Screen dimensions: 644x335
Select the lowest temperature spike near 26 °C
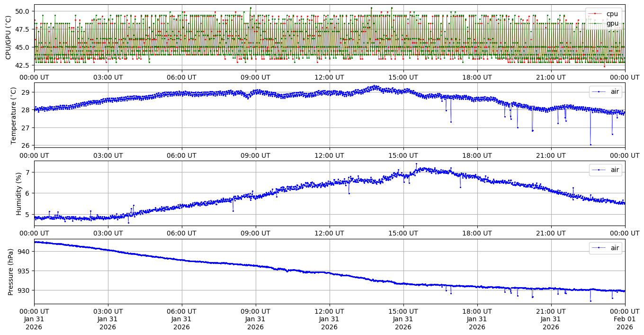pos(590,145)
